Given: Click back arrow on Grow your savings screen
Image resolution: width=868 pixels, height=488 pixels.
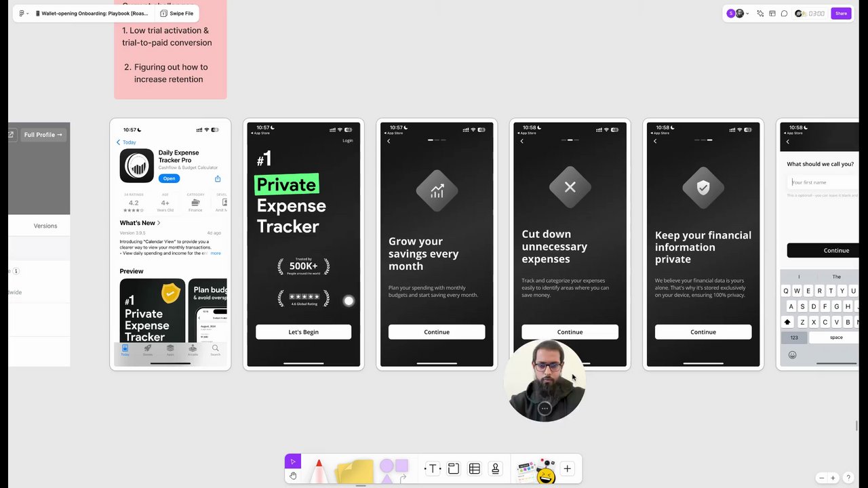Looking at the screenshot, I should (389, 141).
